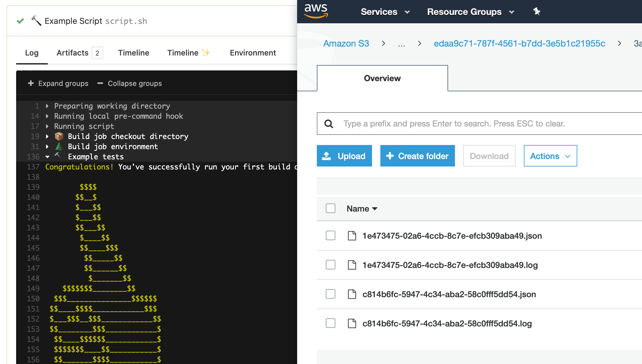
Task: Click the AWS logo in the navbar
Action: [x=316, y=11]
